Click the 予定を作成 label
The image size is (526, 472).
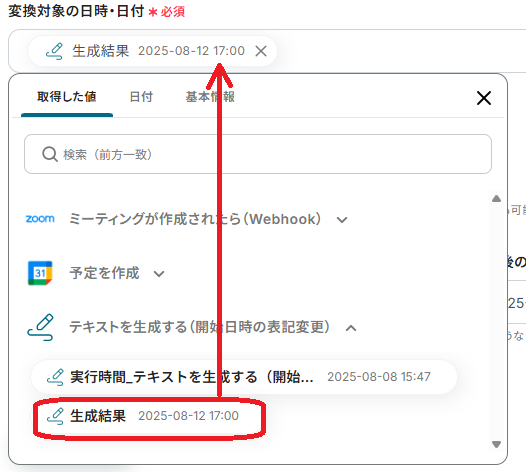(104, 273)
